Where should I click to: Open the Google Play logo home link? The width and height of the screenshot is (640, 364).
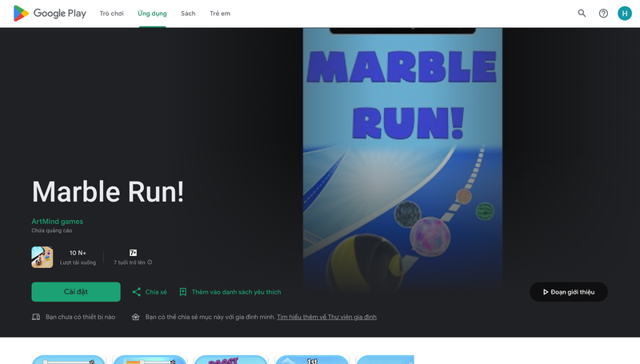pyautogui.click(x=50, y=14)
